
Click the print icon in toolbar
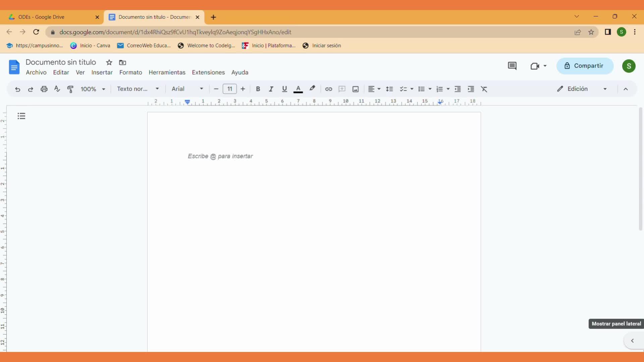click(x=44, y=89)
